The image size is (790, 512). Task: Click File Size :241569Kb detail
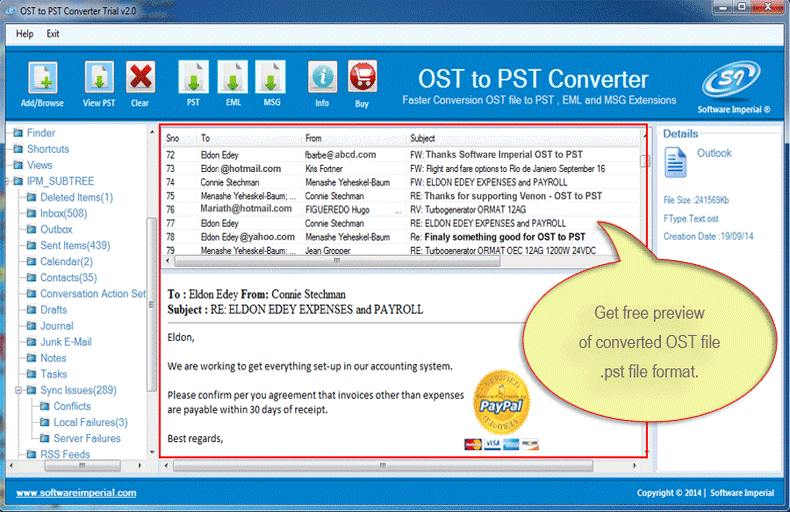click(696, 200)
